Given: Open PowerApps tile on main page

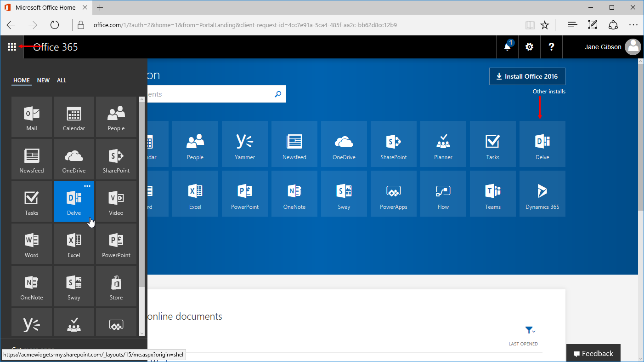Looking at the screenshot, I should [x=394, y=194].
